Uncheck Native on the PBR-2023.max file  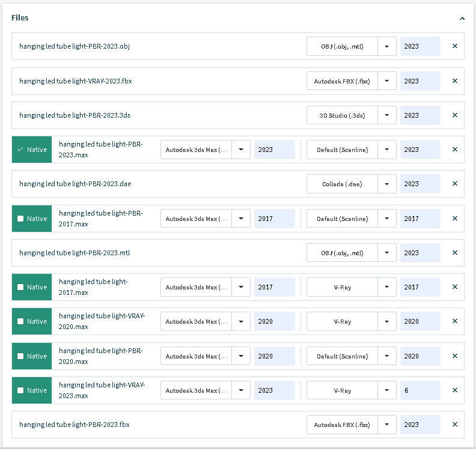click(x=20, y=150)
